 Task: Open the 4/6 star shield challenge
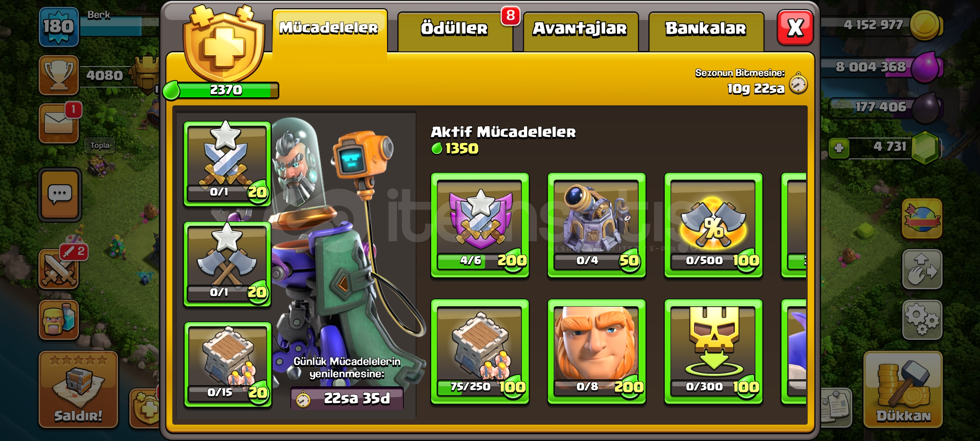pyautogui.click(x=480, y=225)
